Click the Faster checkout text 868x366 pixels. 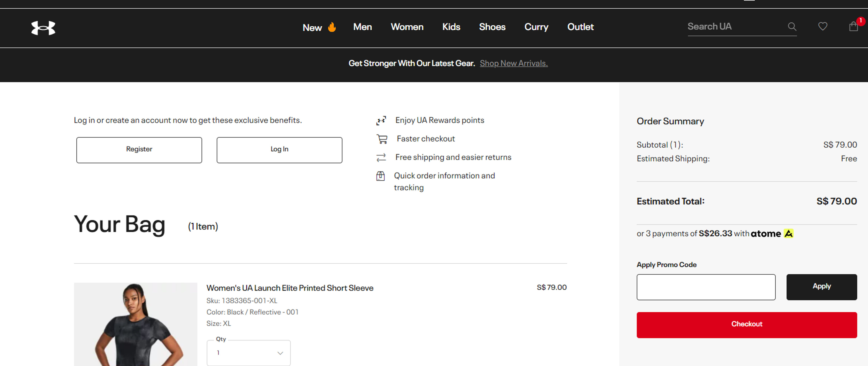tap(426, 139)
